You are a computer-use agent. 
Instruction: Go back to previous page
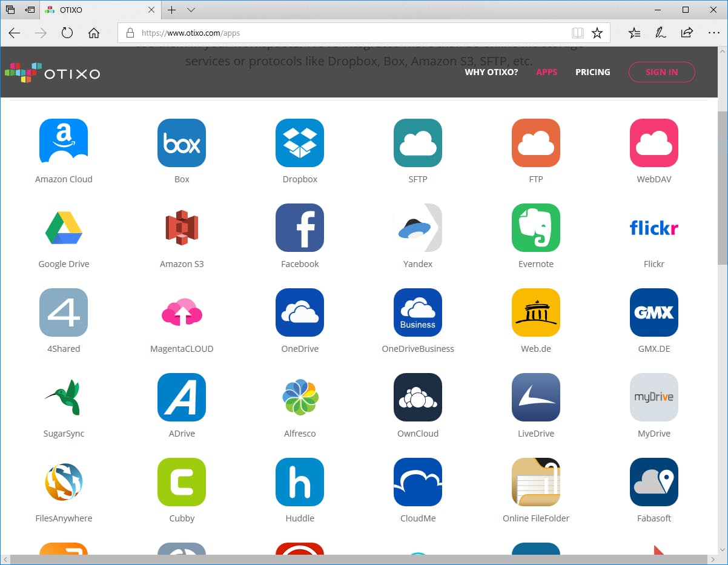pos(15,33)
